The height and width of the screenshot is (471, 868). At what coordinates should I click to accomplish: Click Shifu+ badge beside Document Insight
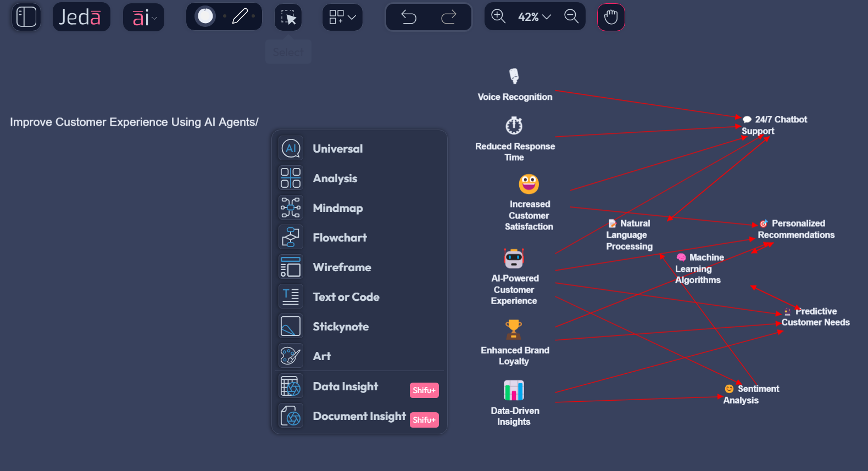pyautogui.click(x=424, y=419)
